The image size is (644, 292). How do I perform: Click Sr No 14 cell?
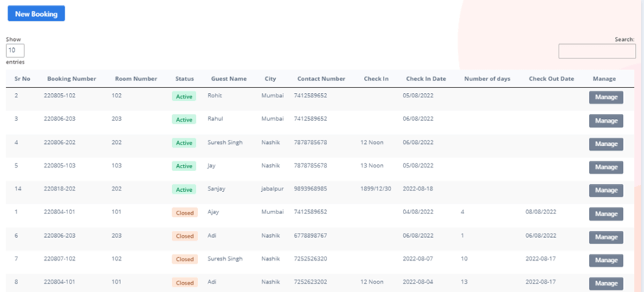(17, 189)
